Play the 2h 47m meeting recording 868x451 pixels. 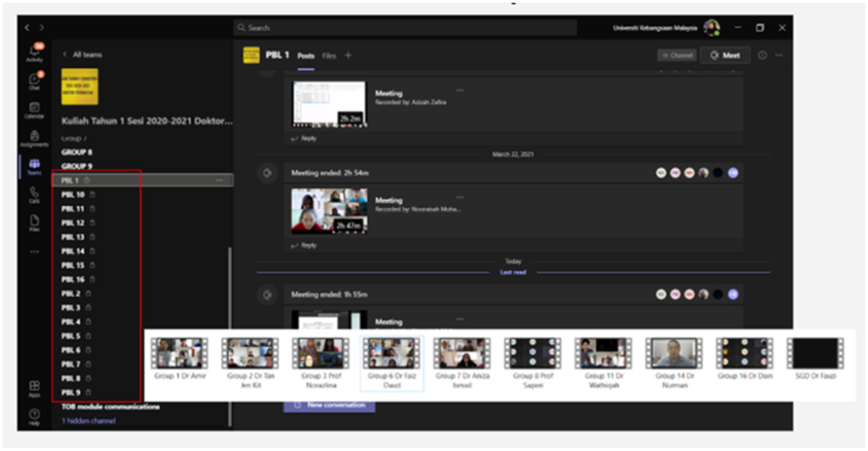coord(329,211)
